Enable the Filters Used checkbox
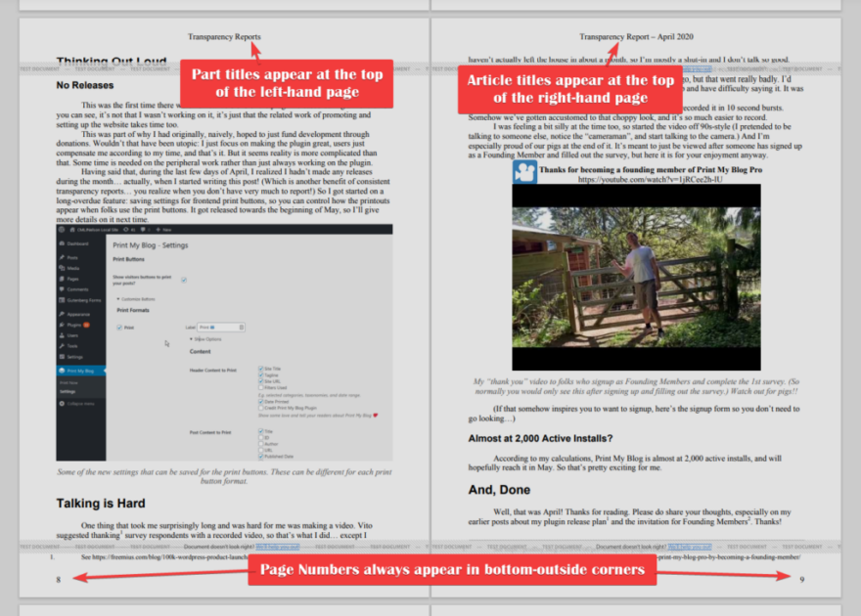The image size is (861, 616). [261, 387]
